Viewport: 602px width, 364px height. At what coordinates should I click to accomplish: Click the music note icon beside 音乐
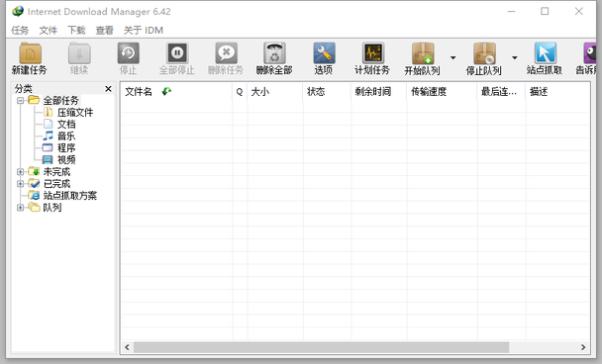pyautogui.click(x=48, y=136)
